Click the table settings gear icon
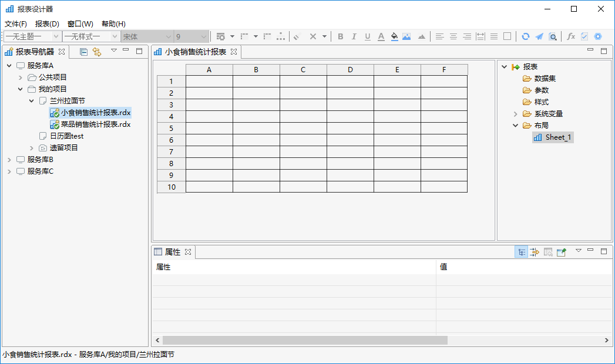 tap(221, 36)
